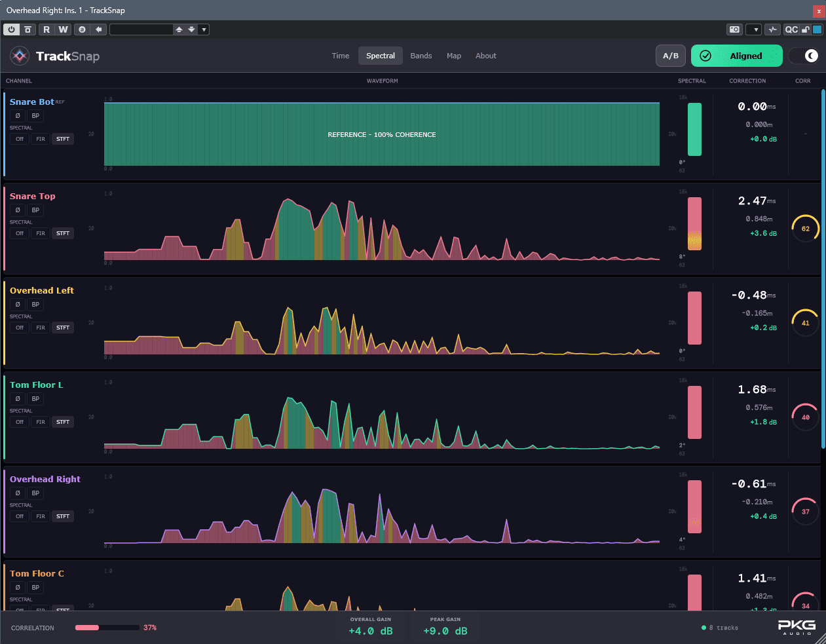Click Tom Floor L 1.68 ms correction value
Screen dimensions: 826x644
(757, 390)
